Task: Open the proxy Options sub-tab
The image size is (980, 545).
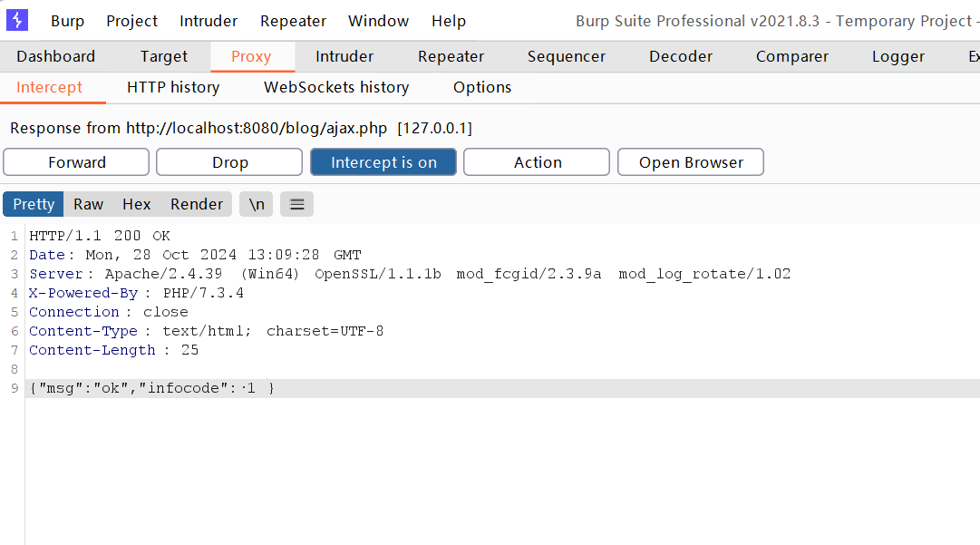Action: pos(482,87)
